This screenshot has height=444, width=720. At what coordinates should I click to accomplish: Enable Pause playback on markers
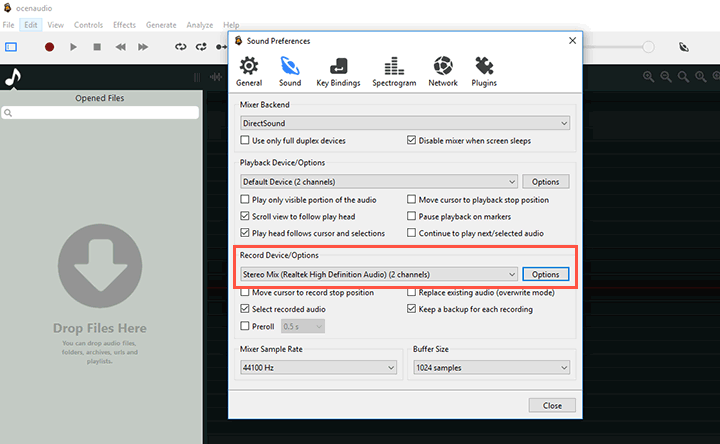pos(411,216)
